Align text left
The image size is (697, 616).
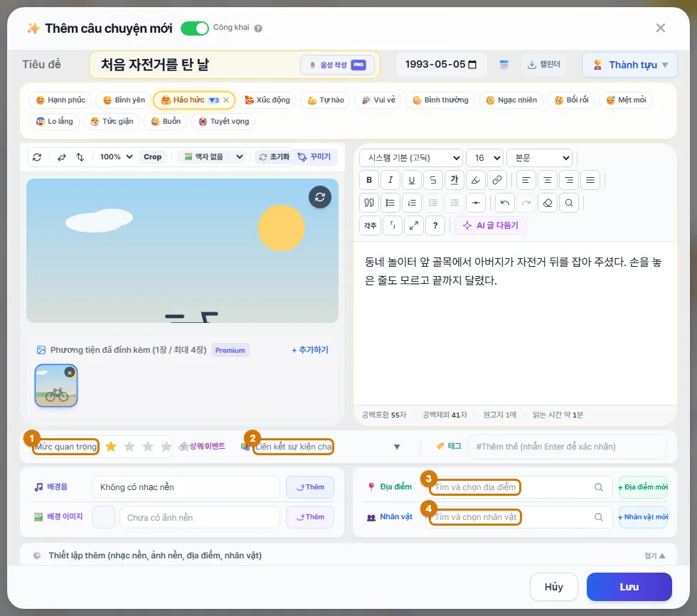[526, 180]
